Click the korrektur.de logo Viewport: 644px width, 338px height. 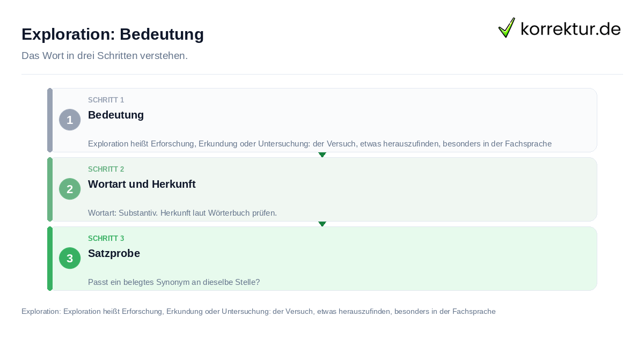point(559,28)
